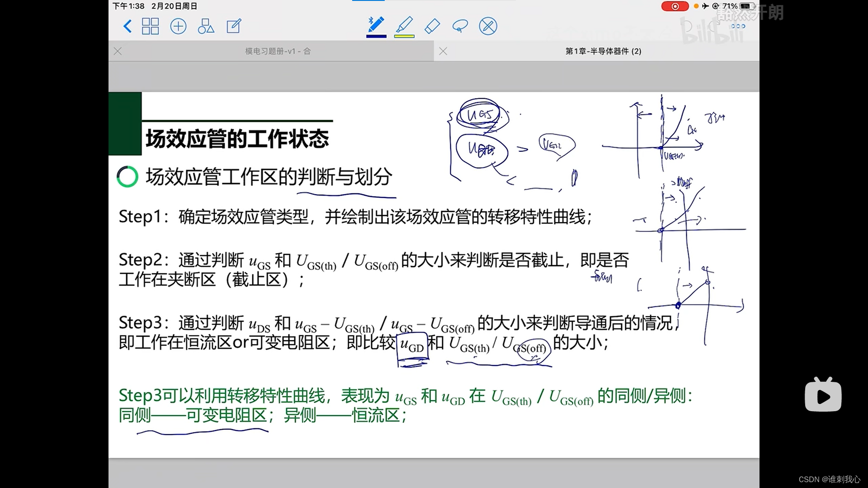Viewport: 868px width, 488px height.
Task: Open the shapes tool
Action: click(x=206, y=26)
